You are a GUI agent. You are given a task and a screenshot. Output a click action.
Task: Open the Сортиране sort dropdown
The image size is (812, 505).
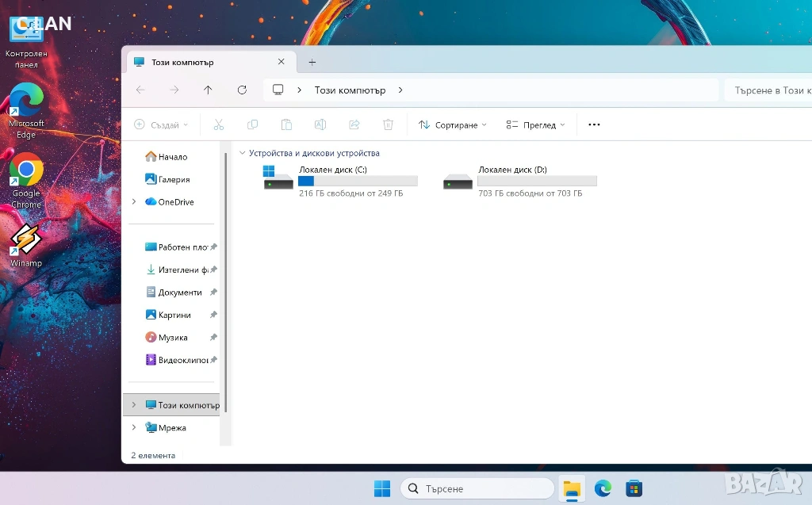click(452, 124)
